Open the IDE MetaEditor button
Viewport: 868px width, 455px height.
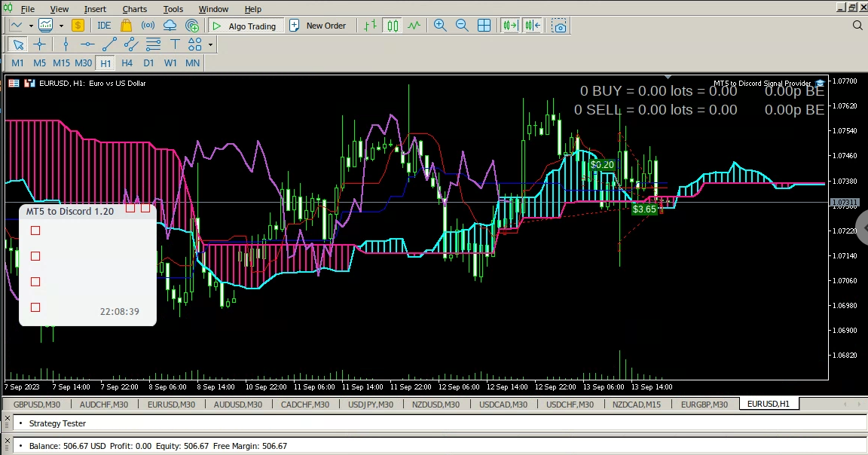pos(104,26)
